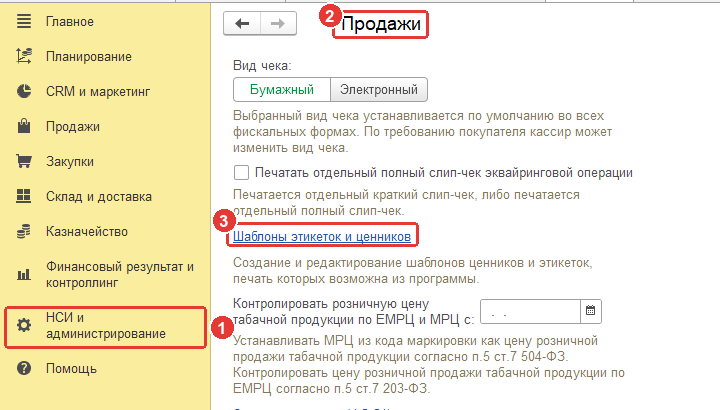This screenshot has height=410, width=720.
Task: Open Шаблоны этикеток и ценников link
Action: pos(322,236)
